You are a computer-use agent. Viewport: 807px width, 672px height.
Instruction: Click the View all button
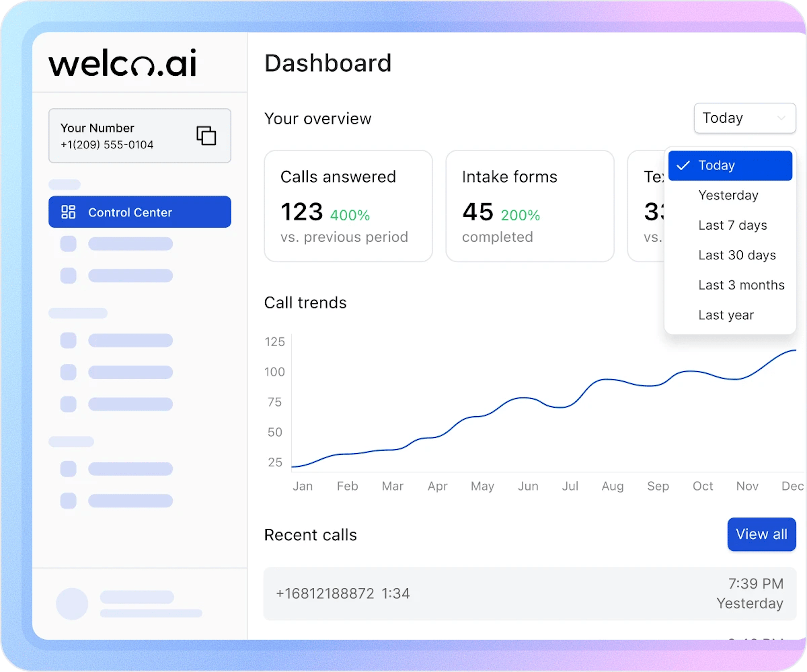tap(761, 534)
